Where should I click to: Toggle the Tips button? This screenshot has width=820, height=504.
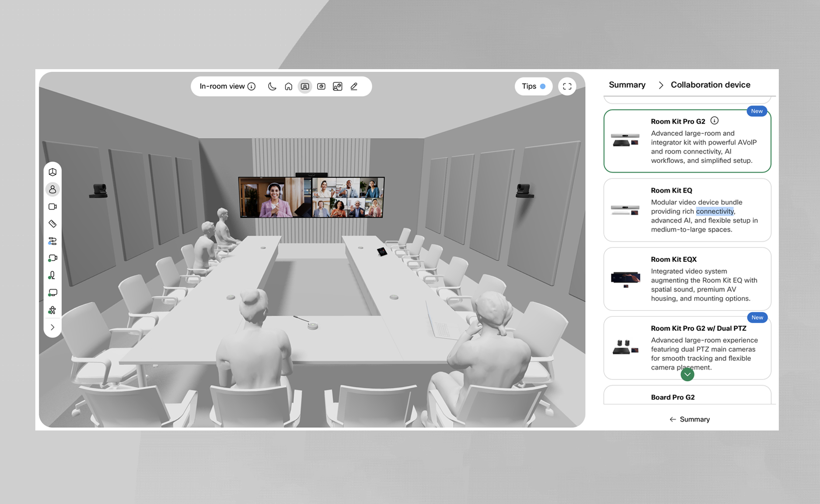(x=533, y=86)
